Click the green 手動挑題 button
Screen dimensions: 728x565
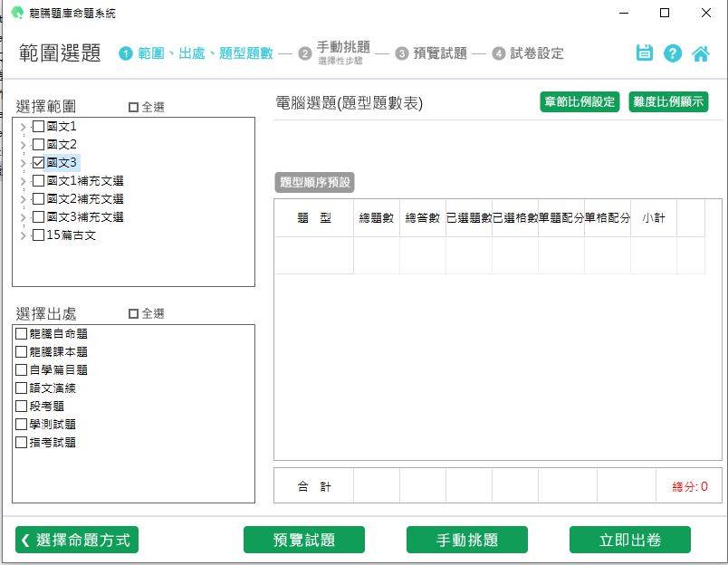point(467,540)
